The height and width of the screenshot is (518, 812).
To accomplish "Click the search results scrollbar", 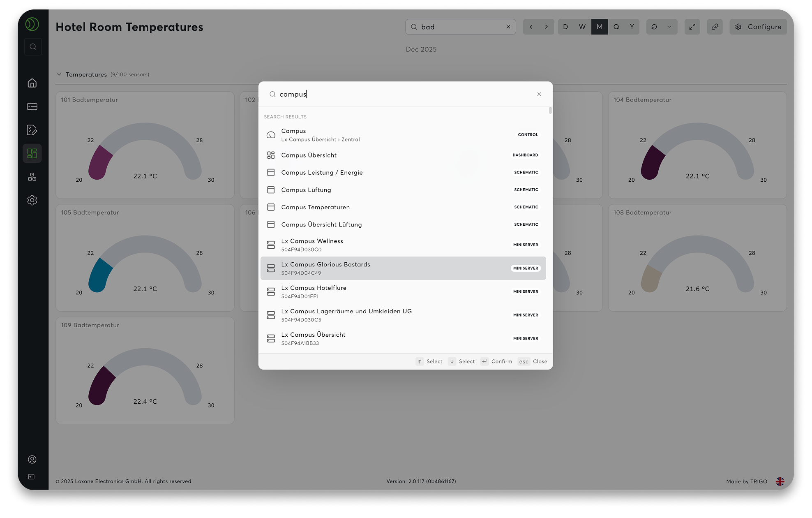I will point(550,111).
